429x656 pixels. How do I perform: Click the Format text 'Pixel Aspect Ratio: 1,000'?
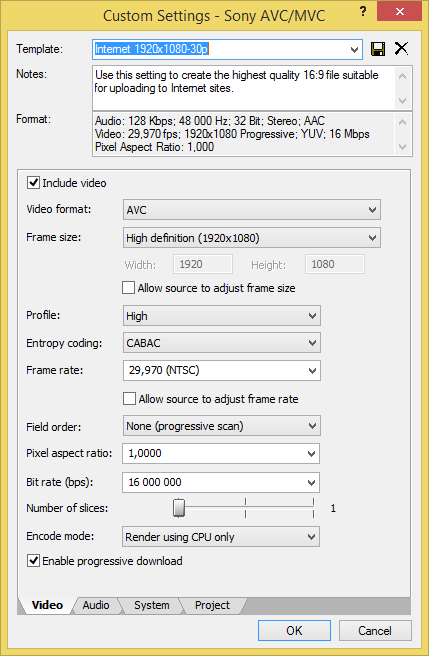click(154, 147)
